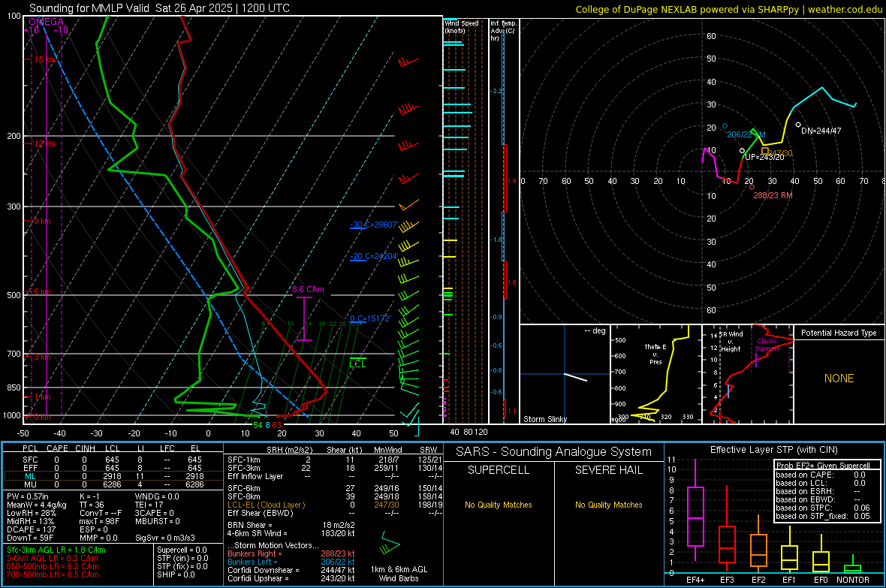Click the SFC-1km shear row label
This screenshot has height=588, width=886.
coord(243,460)
